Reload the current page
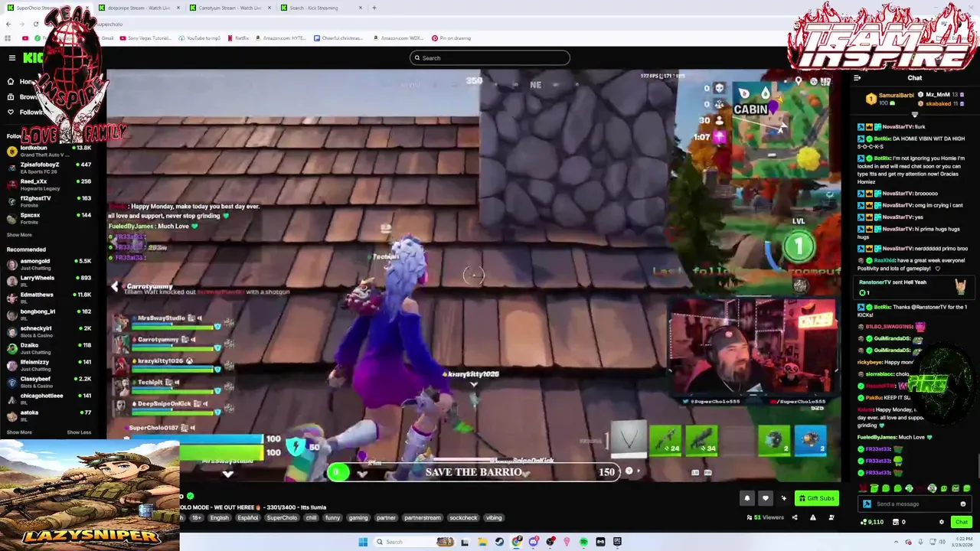 point(35,24)
